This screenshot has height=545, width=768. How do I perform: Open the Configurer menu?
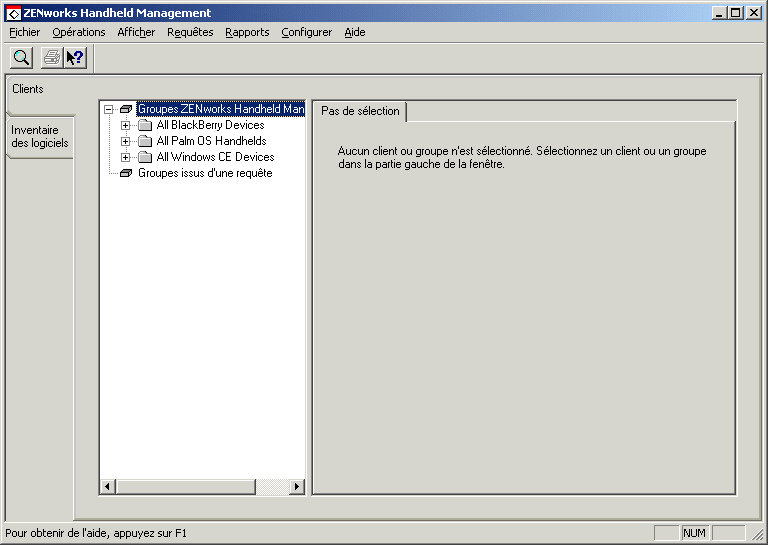coord(307,32)
